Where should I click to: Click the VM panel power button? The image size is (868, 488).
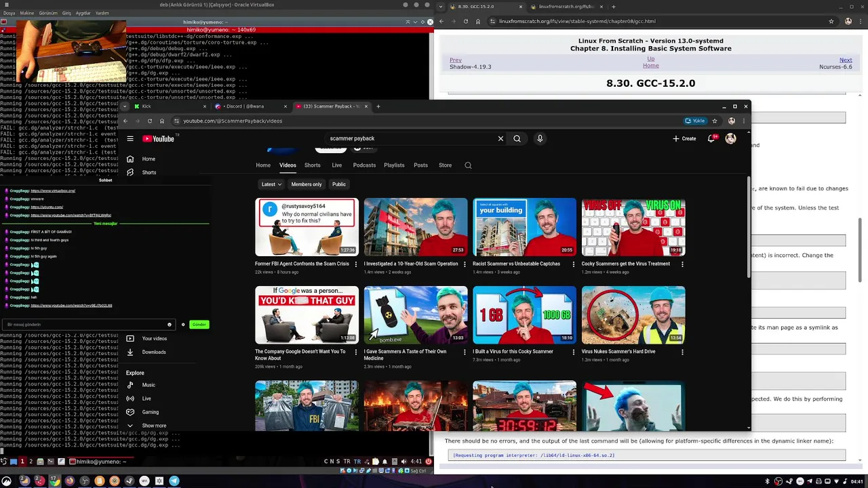click(x=428, y=462)
